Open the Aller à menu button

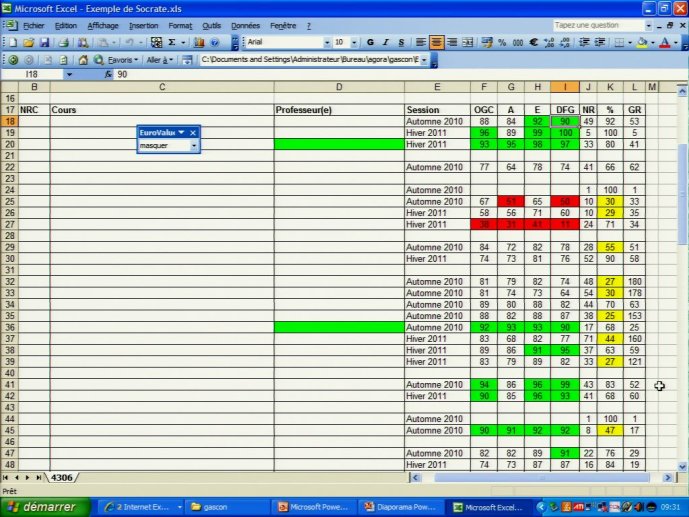click(x=160, y=60)
